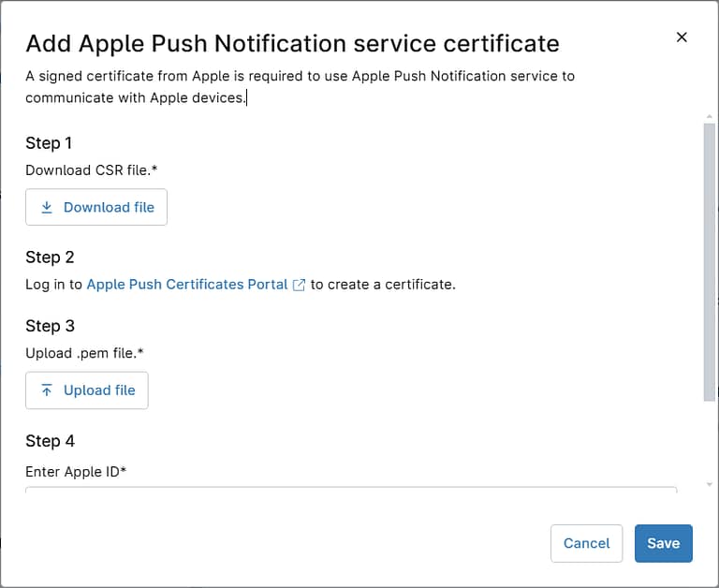719x588 pixels.
Task: Open the Apple Push Certificates Portal link
Action: click(x=187, y=285)
